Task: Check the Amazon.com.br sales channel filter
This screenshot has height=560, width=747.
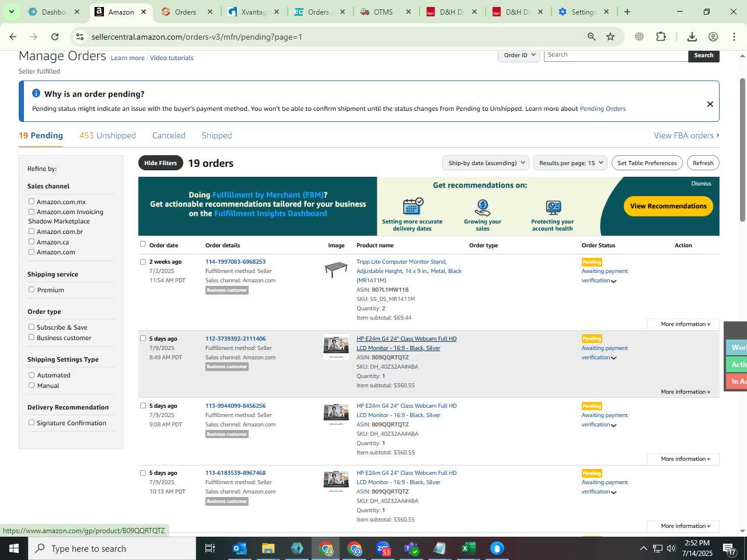Action: (x=32, y=232)
